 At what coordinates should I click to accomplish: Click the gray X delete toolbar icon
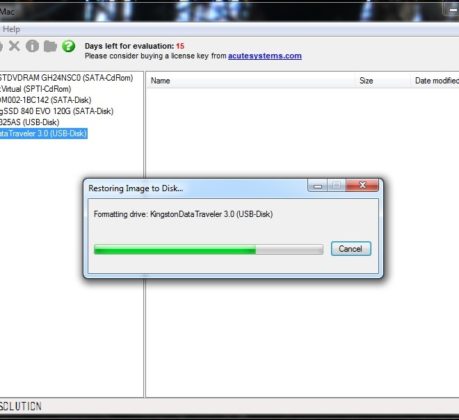pos(14,46)
